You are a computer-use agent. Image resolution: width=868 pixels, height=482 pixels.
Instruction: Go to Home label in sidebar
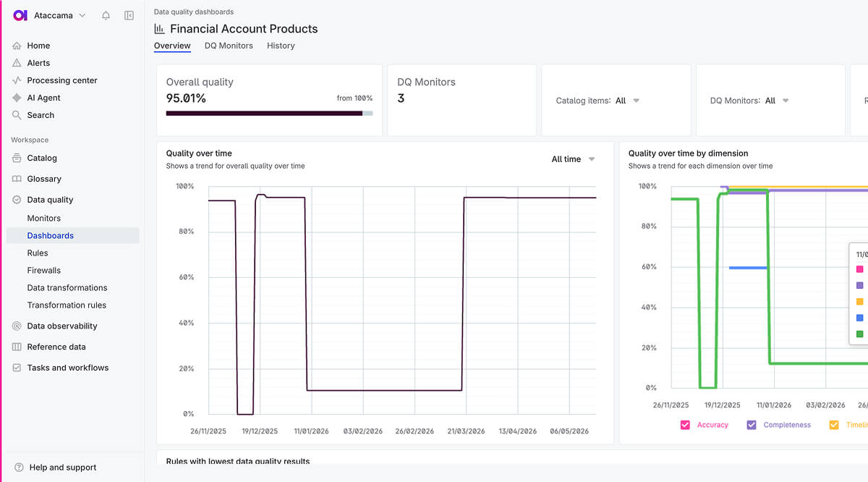click(x=38, y=46)
